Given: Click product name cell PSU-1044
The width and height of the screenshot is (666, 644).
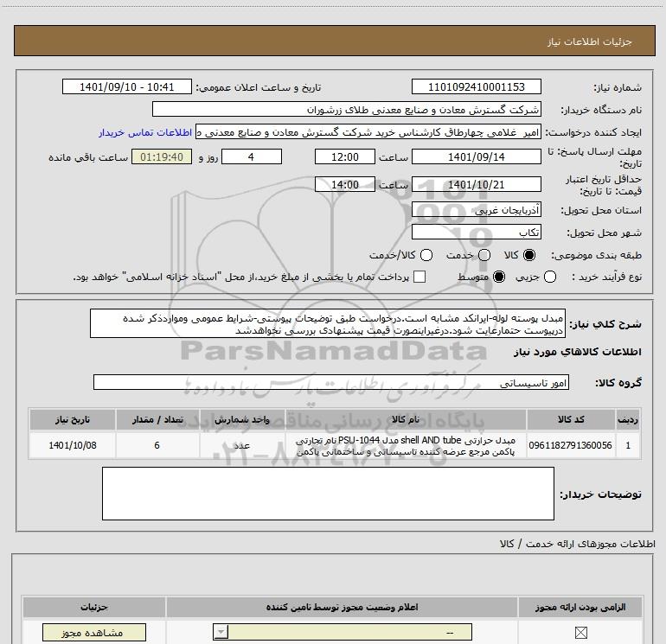Looking at the screenshot, I should pyautogui.click(x=406, y=445).
